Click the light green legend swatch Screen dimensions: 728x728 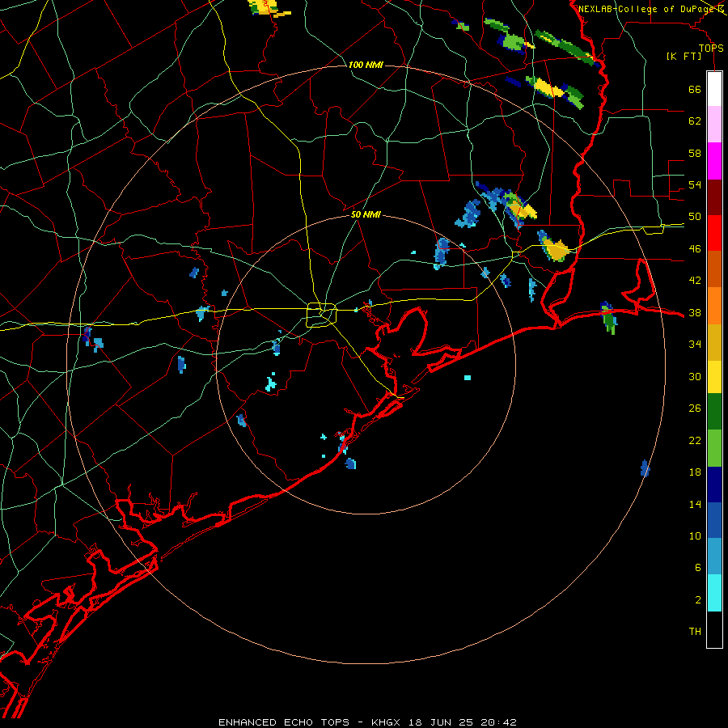714,448
